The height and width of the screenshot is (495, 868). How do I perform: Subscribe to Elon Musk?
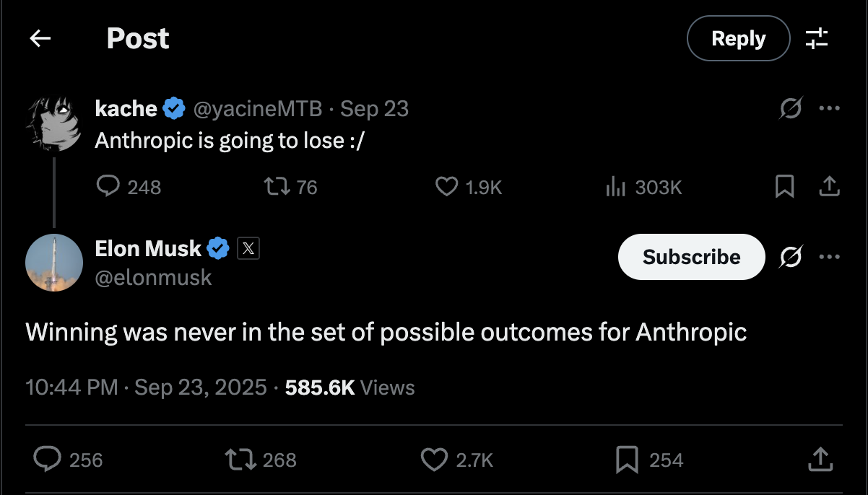691,256
